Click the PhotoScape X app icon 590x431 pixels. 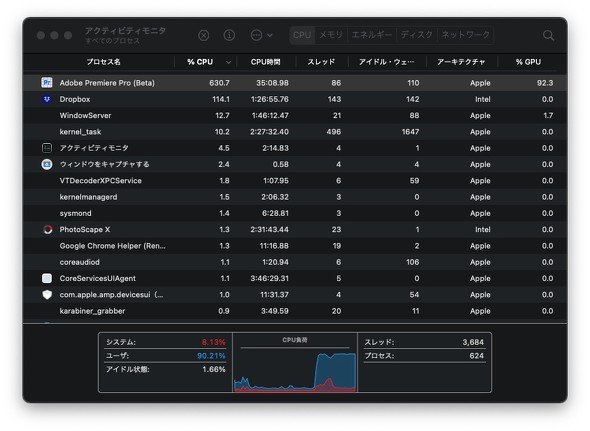click(47, 229)
